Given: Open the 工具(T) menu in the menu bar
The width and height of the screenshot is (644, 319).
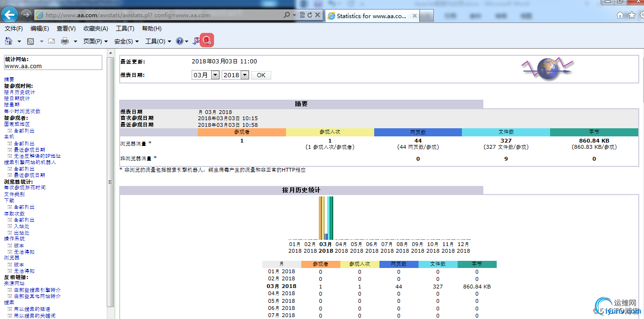Looking at the screenshot, I should coord(125,29).
